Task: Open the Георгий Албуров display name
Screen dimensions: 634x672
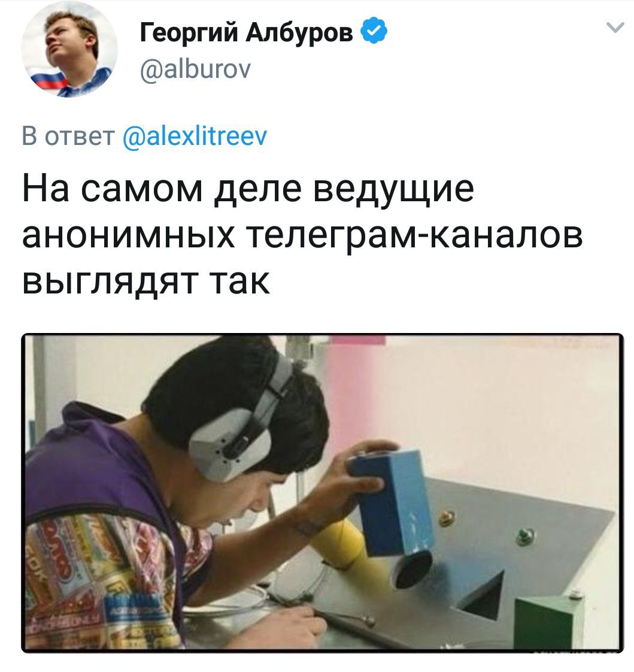Action: 246,31
